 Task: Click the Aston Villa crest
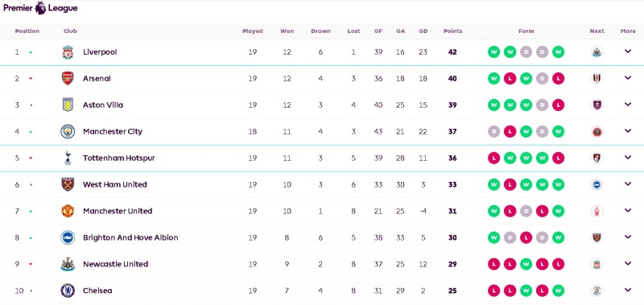click(68, 105)
